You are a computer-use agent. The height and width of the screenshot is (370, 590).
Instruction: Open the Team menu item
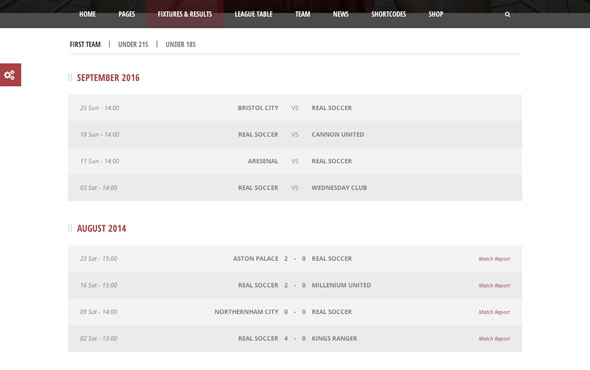tap(303, 14)
